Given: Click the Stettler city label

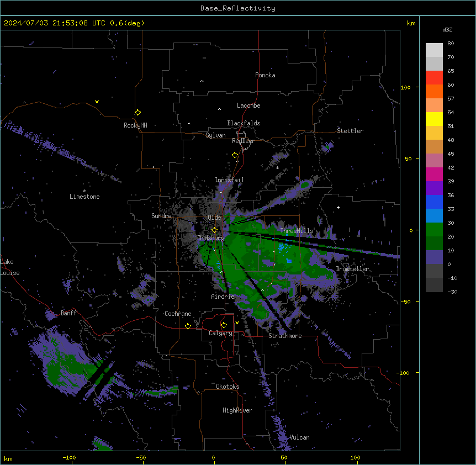Looking at the screenshot, I should coord(350,131).
